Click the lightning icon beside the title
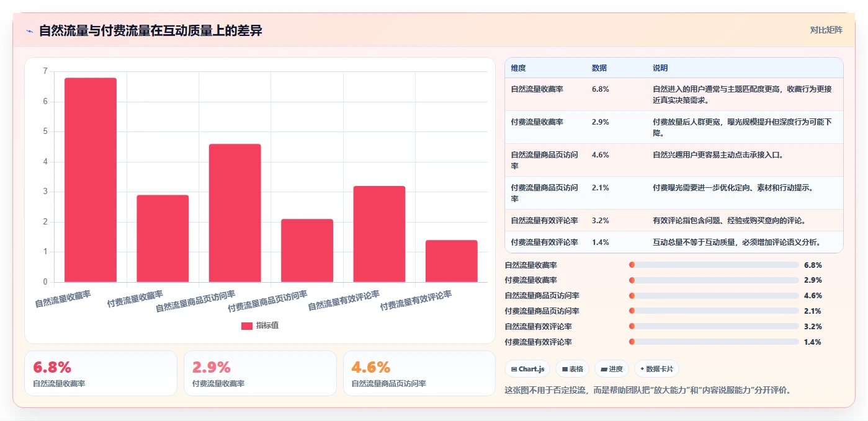This screenshot has height=421, width=868. coord(30,31)
